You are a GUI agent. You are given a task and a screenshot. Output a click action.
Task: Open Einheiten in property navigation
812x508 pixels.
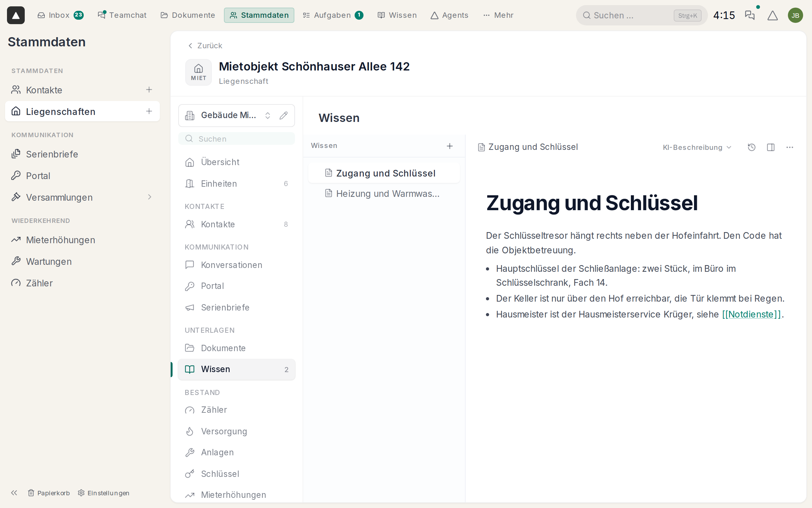[x=237, y=184]
